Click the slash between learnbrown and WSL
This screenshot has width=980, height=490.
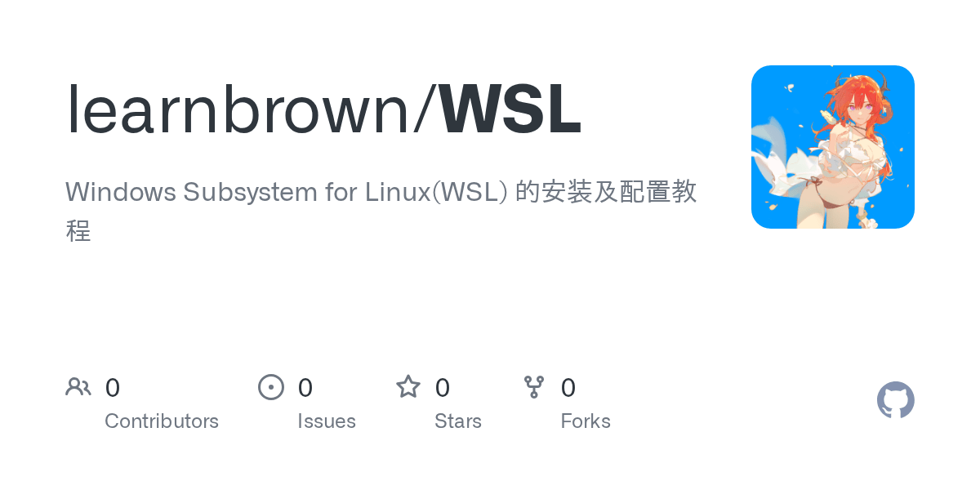(425, 109)
